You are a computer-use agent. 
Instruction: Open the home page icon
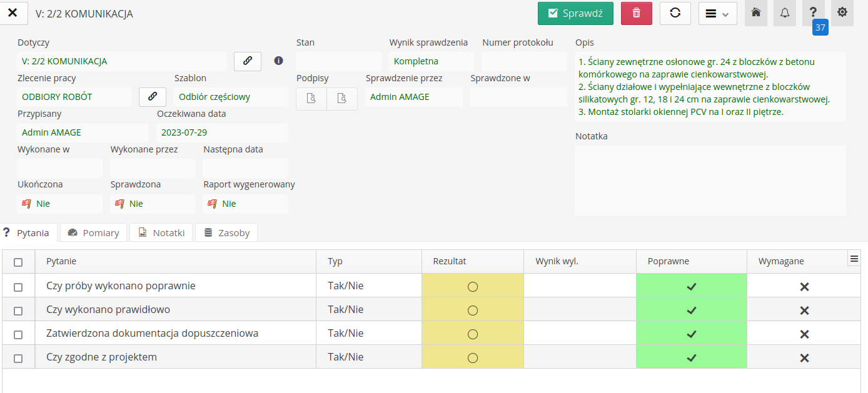[756, 13]
